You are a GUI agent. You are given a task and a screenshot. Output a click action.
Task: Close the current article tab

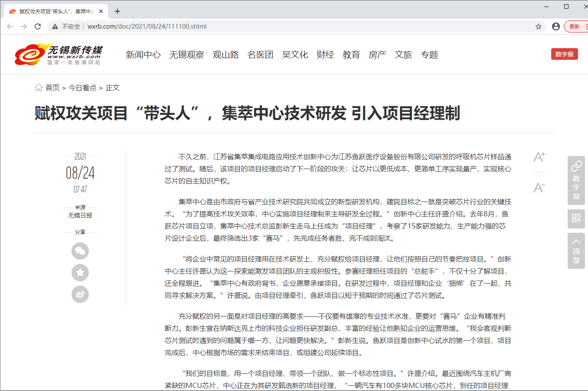pos(101,11)
